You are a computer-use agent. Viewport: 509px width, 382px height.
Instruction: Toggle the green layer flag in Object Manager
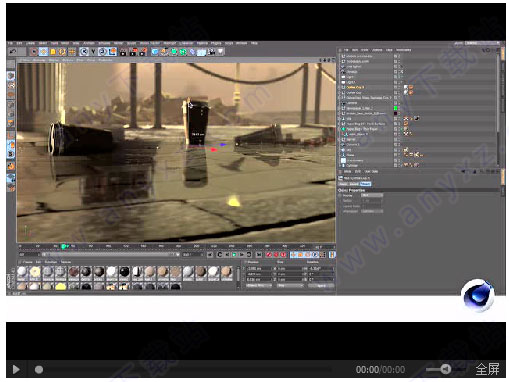[x=396, y=108]
